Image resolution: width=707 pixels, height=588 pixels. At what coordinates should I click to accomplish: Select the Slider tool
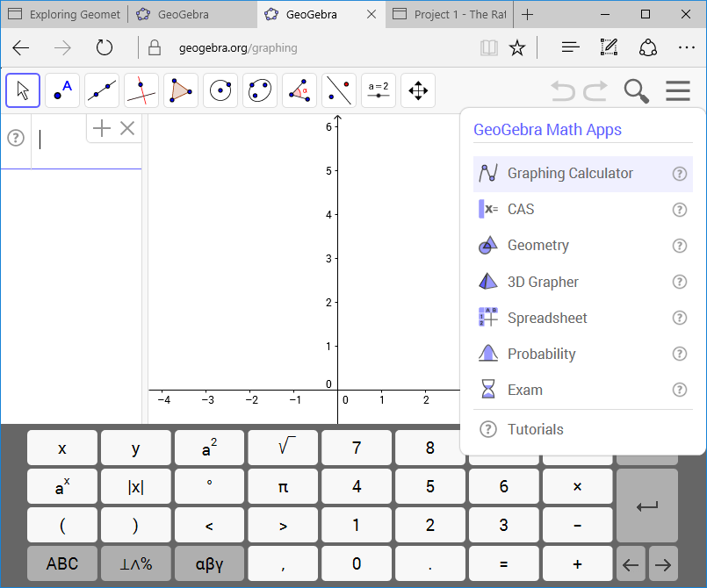379,90
